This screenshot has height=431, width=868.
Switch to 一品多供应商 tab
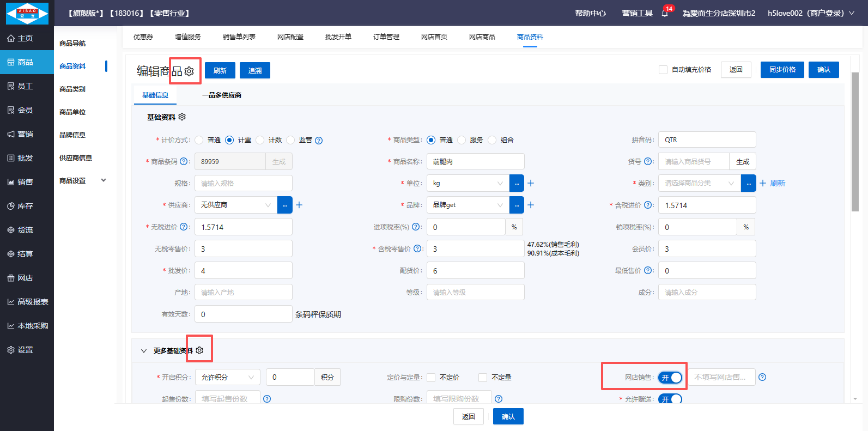[222, 95]
